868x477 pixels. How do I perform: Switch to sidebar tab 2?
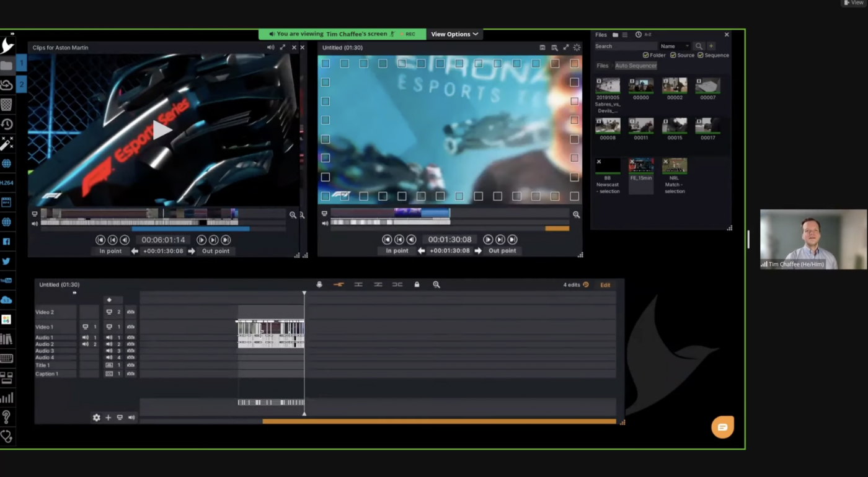tap(21, 84)
